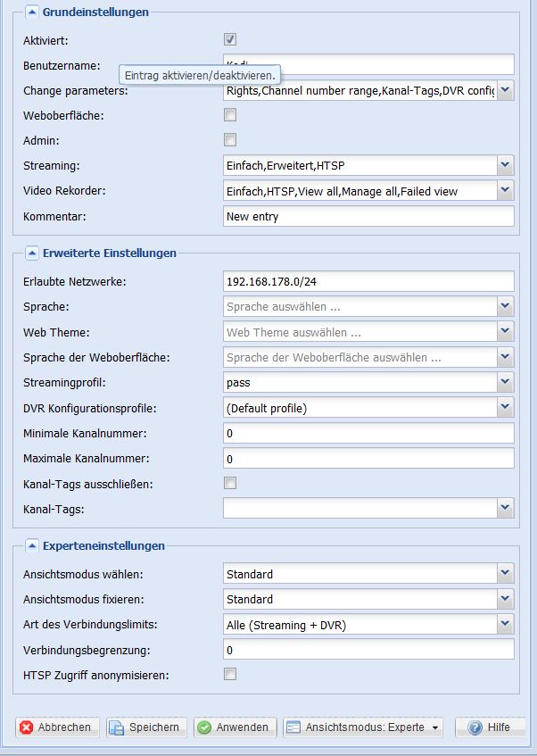Click the Streamingprofil field showing 'pass'
Viewport: 537px width, 756px height.
360,382
